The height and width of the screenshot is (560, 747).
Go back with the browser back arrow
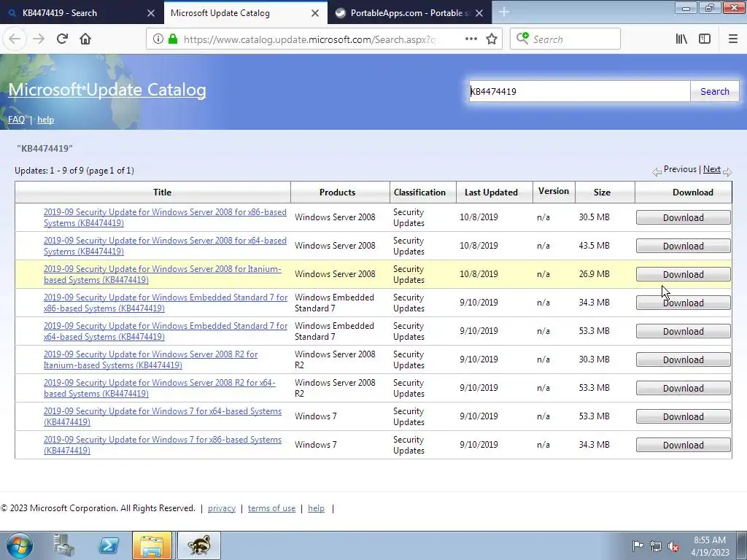coord(15,39)
